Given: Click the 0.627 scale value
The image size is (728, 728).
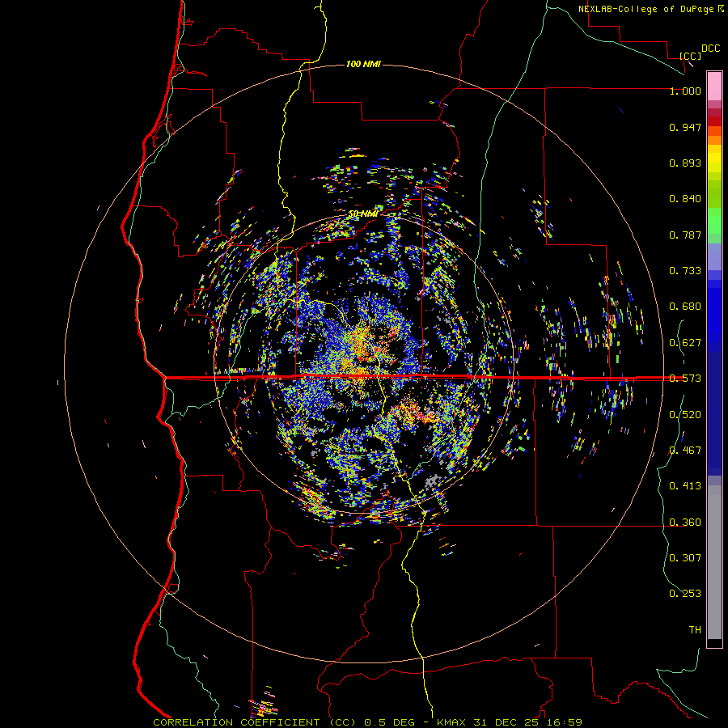Looking at the screenshot, I should [685, 343].
